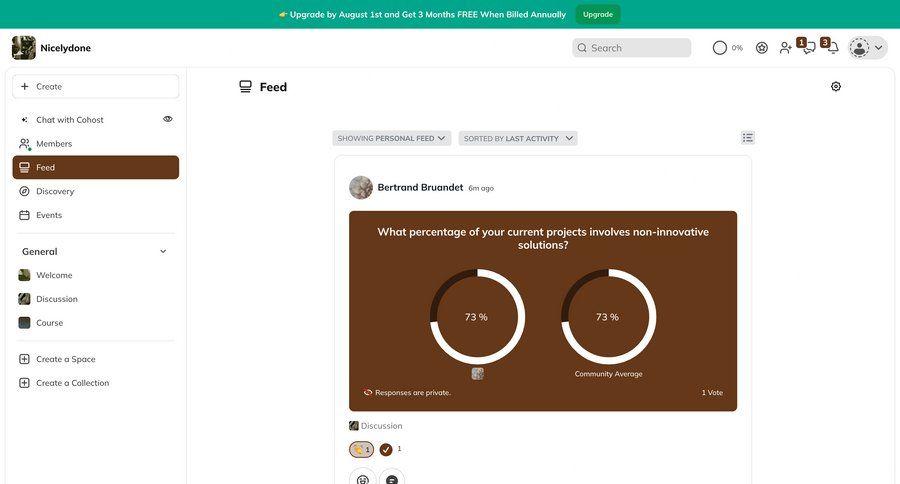This screenshot has height=484, width=900.
Task: Open notifications bell icon
Action: (832, 47)
